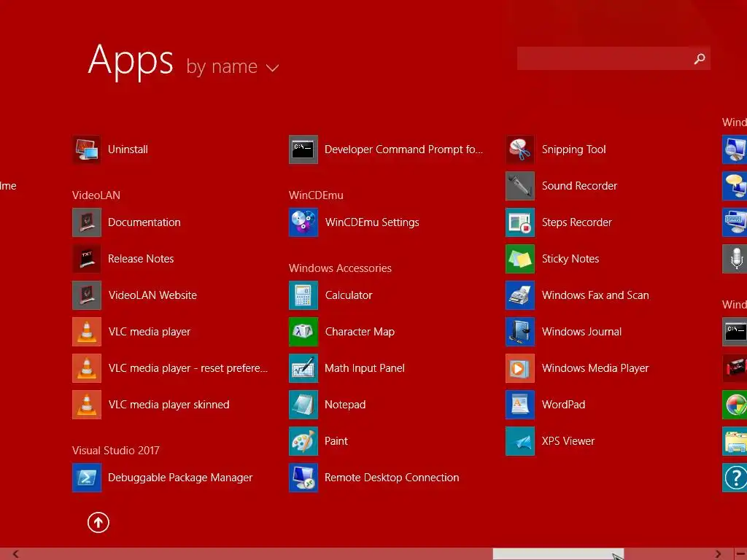Open VLC media player reset preferences icon
This screenshot has height=560, width=747.
coord(86,368)
